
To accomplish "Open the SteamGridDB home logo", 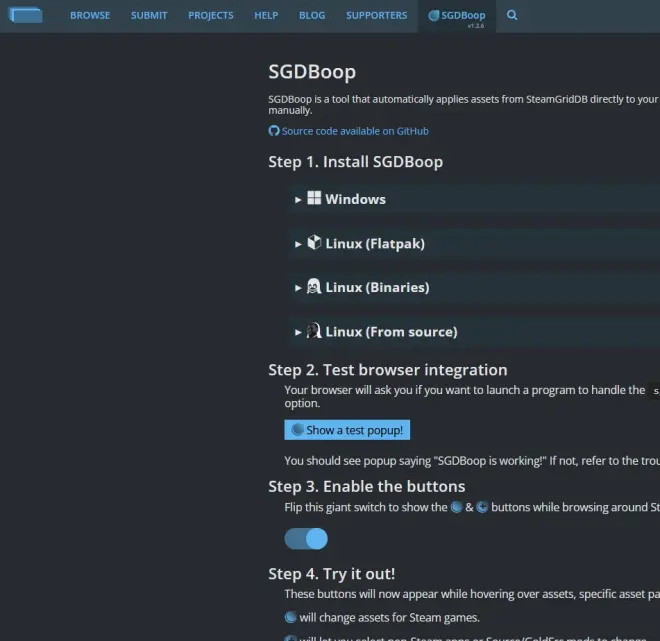I will (x=26, y=15).
